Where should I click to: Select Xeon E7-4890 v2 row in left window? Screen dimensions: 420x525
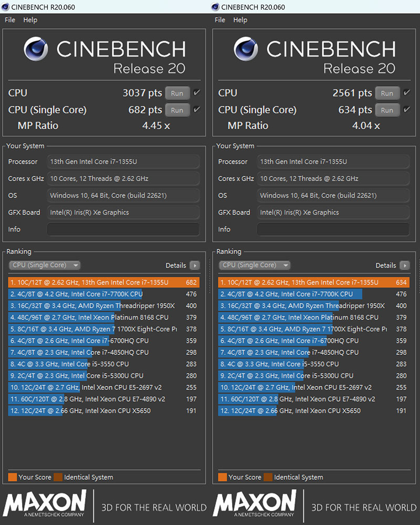[104, 399]
